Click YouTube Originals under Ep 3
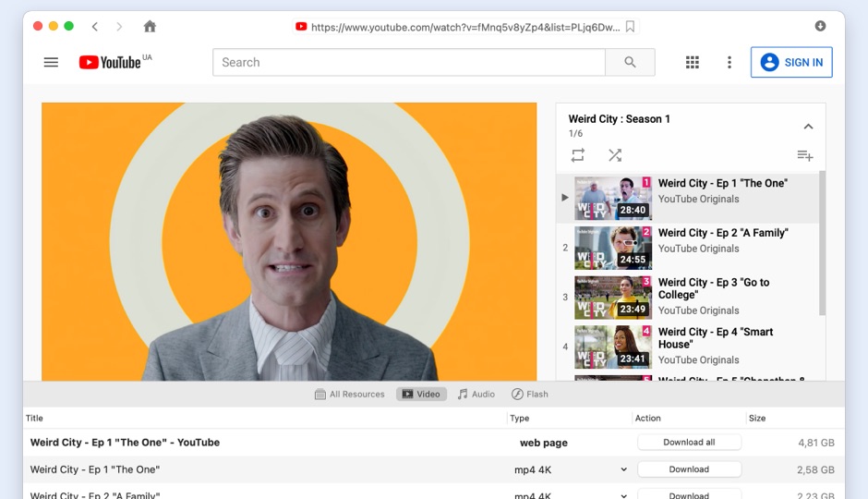Viewport: 868px width, 499px height. tap(699, 310)
